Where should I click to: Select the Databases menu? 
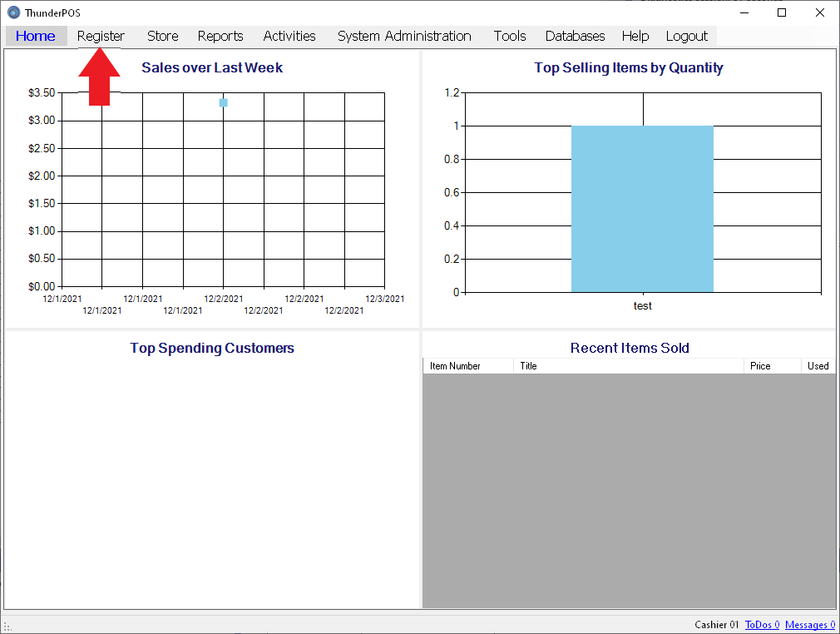575,36
